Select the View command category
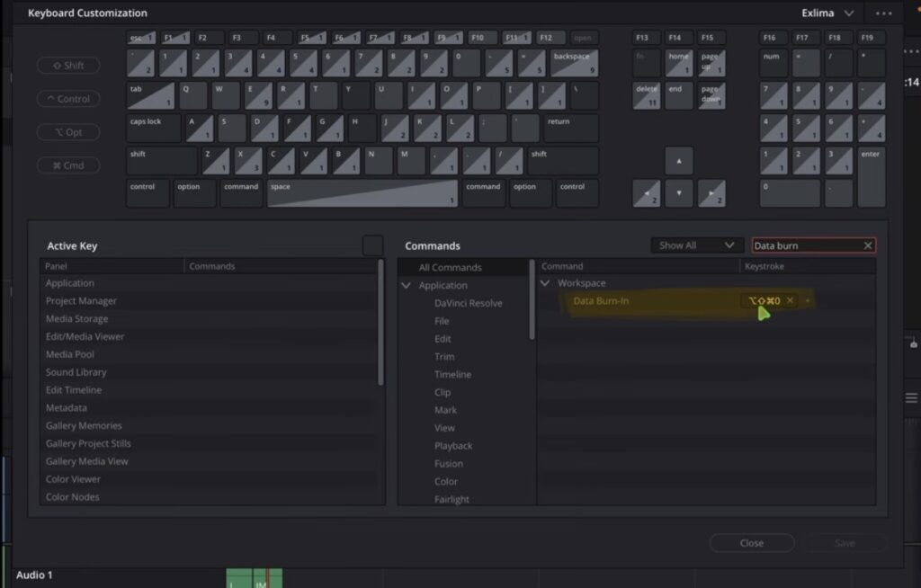921x588 pixels. [x=444, y=428]
